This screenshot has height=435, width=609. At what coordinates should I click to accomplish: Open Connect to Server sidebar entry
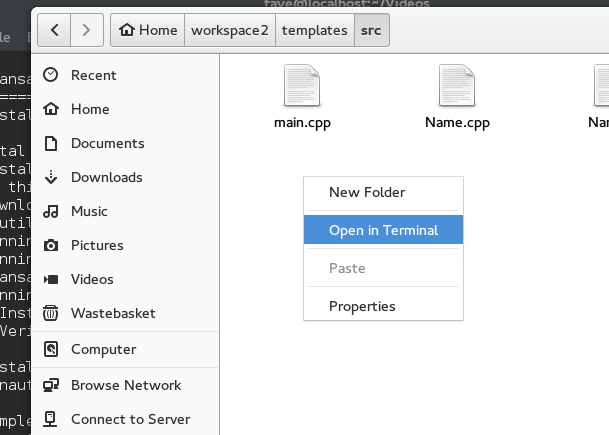tap(125, 419)
